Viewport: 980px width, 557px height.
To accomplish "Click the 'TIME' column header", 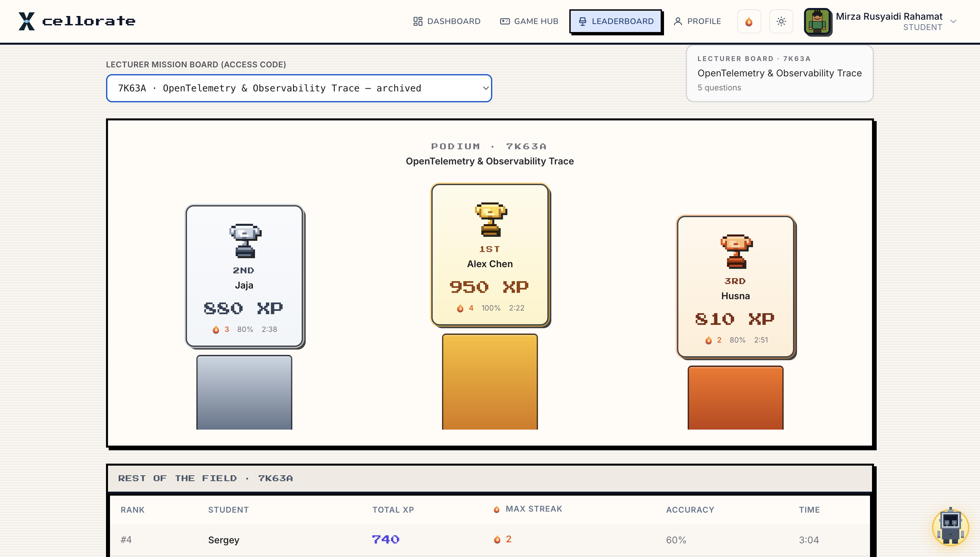I will pos(809,510).
